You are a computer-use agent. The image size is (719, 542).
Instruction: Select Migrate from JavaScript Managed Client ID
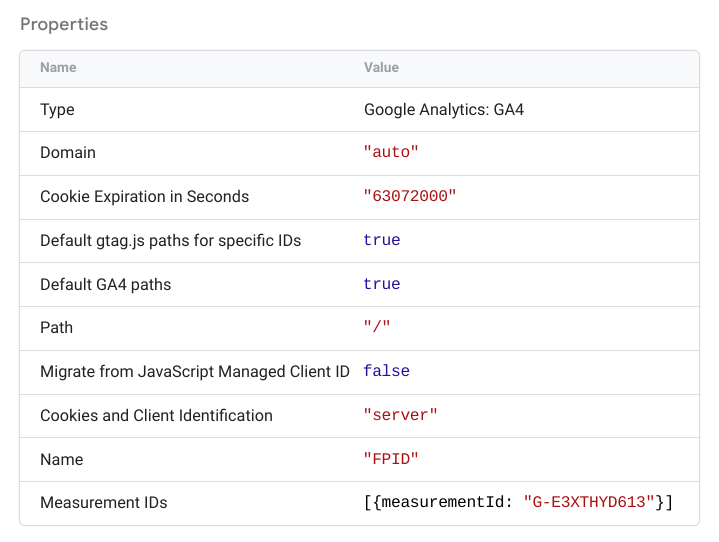pos(194,372)
